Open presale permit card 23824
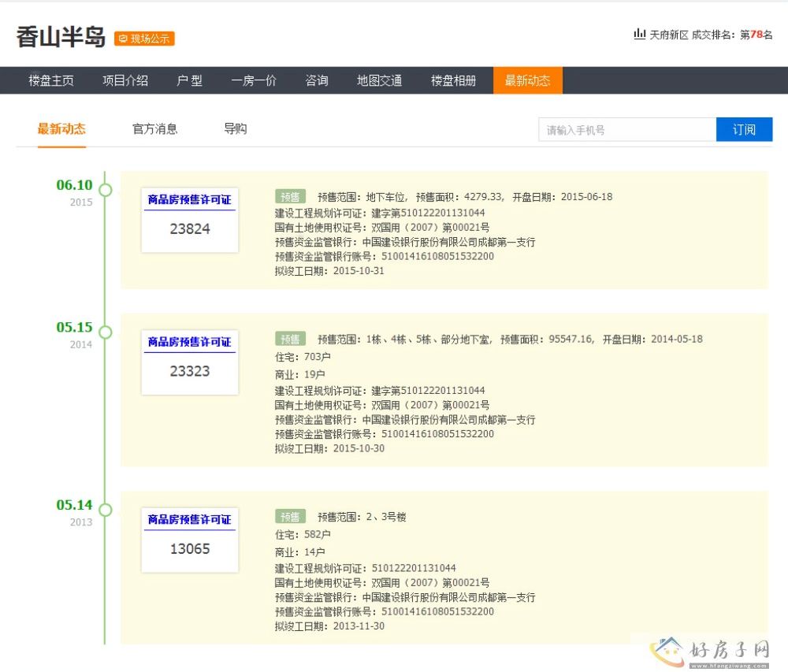Viewport: 788px width, 672px height. point(190,220)
